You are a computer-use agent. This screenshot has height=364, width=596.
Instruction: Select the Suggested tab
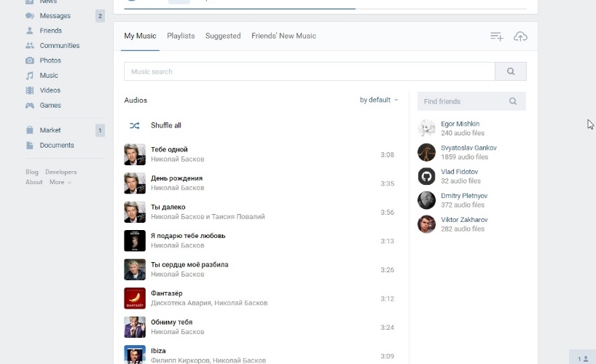pyautogui.click(x=223, y=36)
